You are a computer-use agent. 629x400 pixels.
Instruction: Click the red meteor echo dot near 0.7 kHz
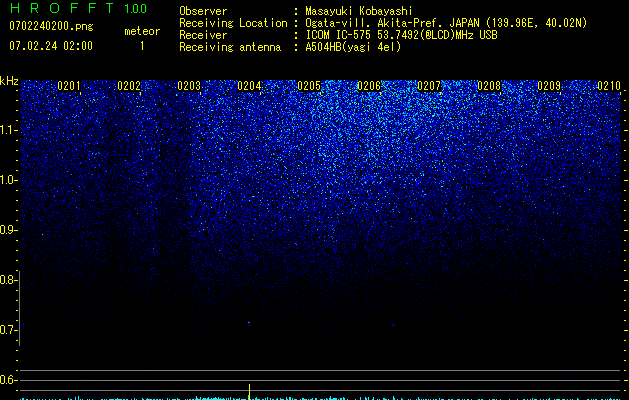point(249,323)
